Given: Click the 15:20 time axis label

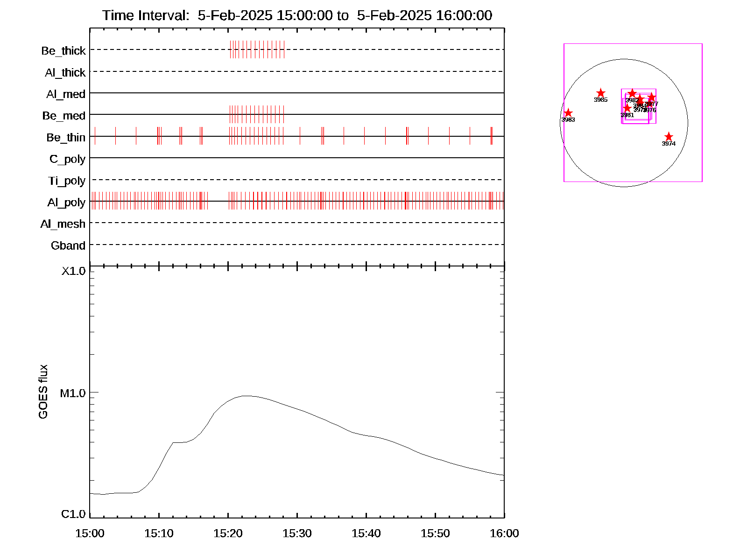Looking at the screenshot, I should (228, 533).
